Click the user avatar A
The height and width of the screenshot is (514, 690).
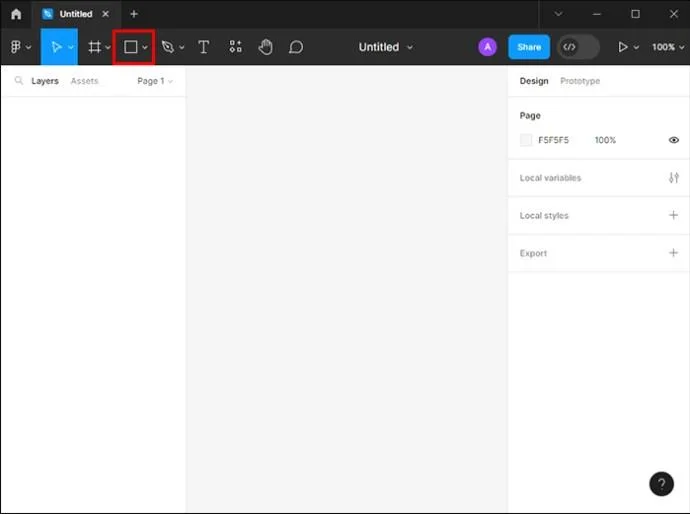(487, 47)
